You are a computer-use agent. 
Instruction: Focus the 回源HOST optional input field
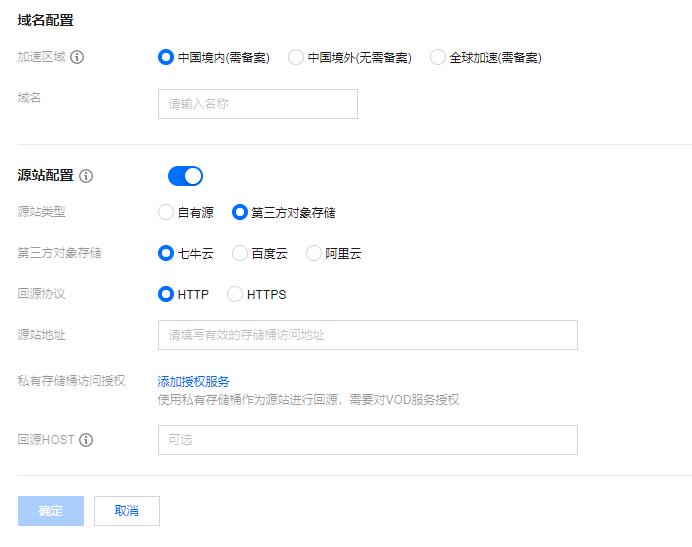tap(368, 440)
